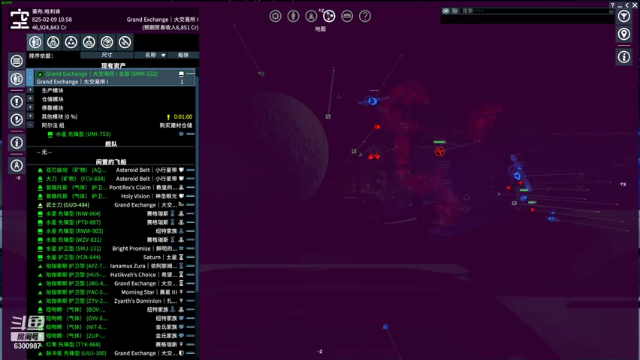
Task: Click the person-shaped top menu icon
Action: coord(293,16)
